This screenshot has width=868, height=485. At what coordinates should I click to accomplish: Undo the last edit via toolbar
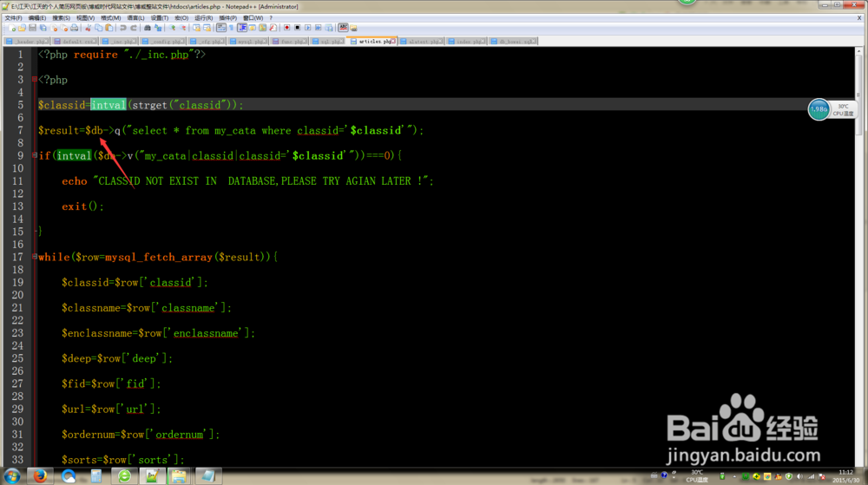coord(123,28)
